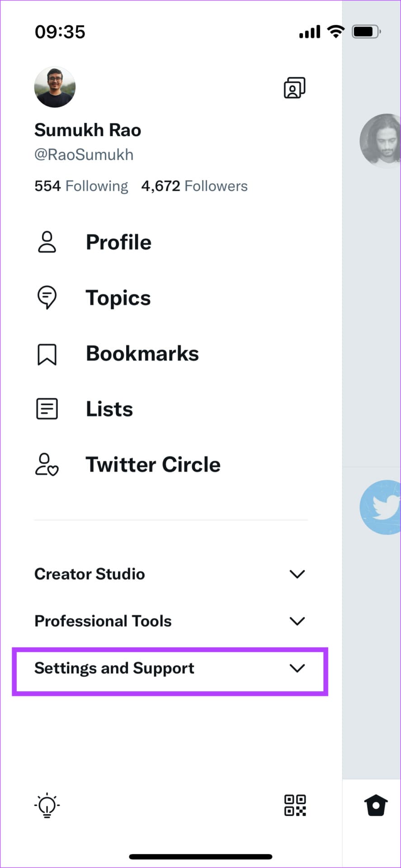Tap the Home birdhouse tab icon
The width and height of the screenshot is (401, 868).
(376, 805)
